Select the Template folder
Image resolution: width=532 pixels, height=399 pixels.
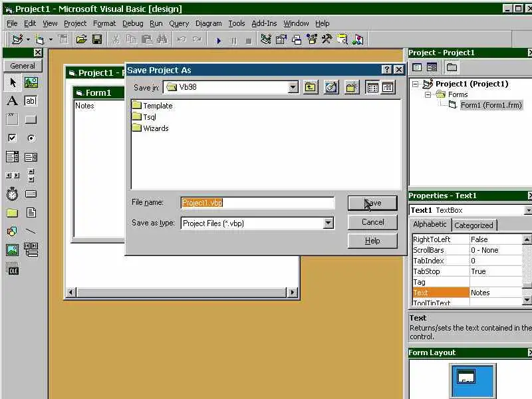coord(152,106)
